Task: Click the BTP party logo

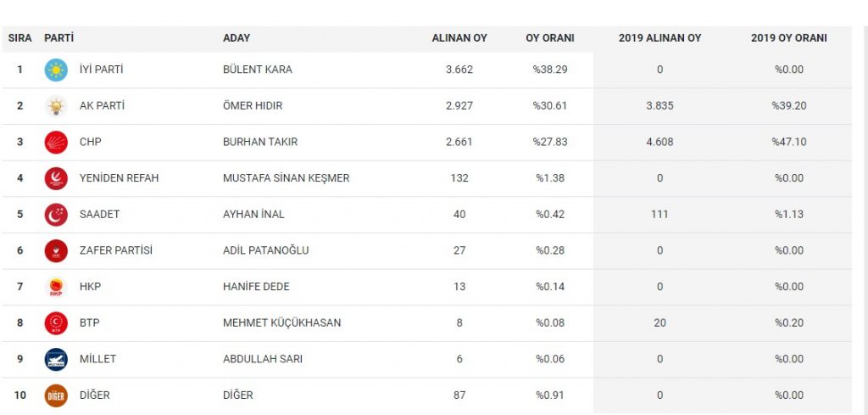Action: pyautogui.click(x=56, y=323)
